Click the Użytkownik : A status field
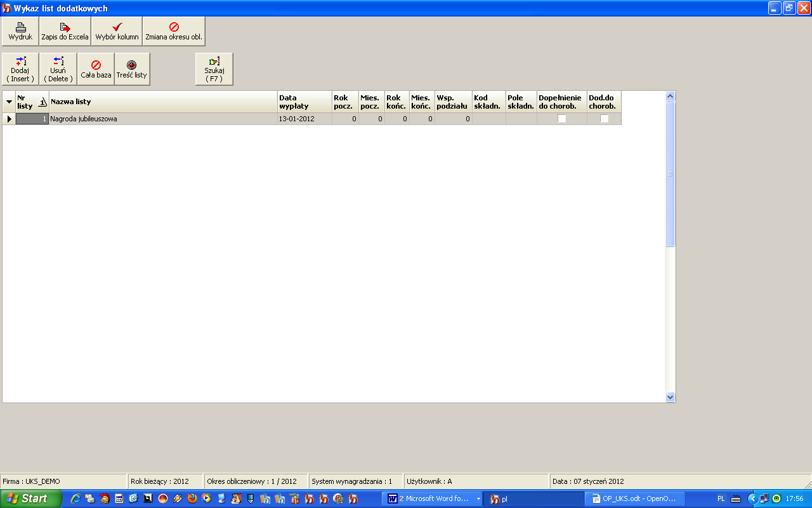Image resolution: width=812 pixels, height=508 pixels. pyautogui.click(x=476, y=481)
